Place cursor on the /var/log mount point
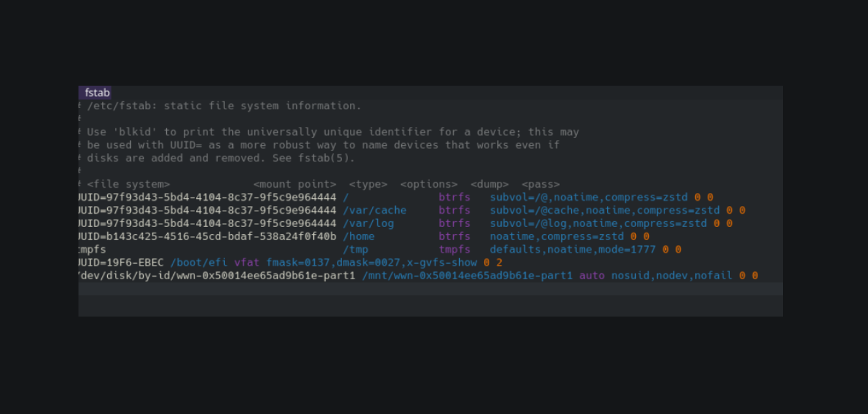The height and width of the screenshot is (414, 868). click(368, 224)
